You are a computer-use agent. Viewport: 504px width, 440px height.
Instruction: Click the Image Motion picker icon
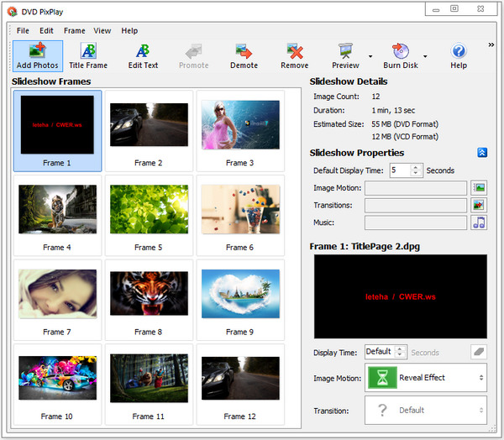pos(479,188)
